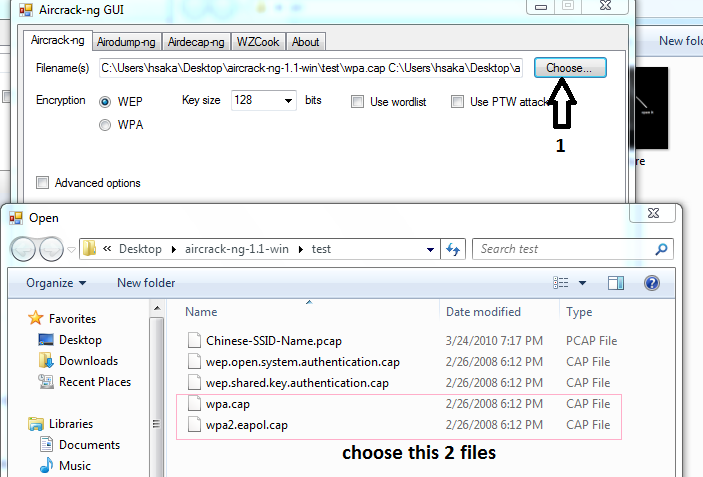The width and height of the screenshot is (703, 477).
Task: Open the Organize menu dropdown
Action: tap(56, 283)
